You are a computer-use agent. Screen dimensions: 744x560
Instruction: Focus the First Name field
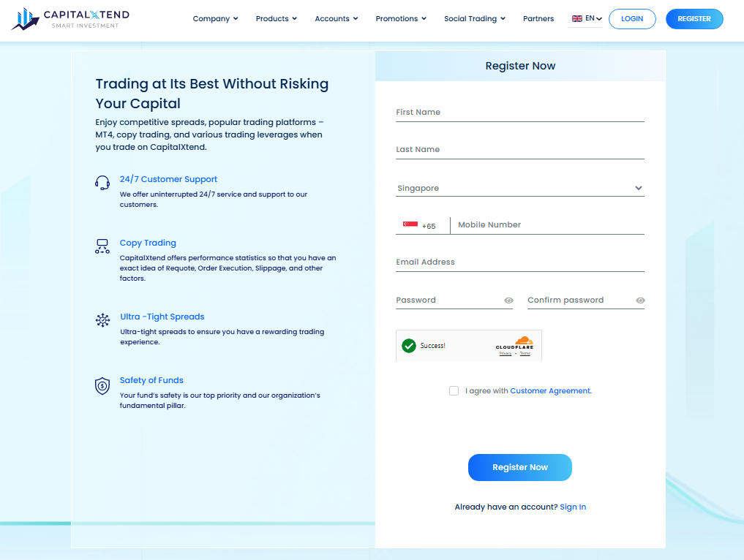520,113
